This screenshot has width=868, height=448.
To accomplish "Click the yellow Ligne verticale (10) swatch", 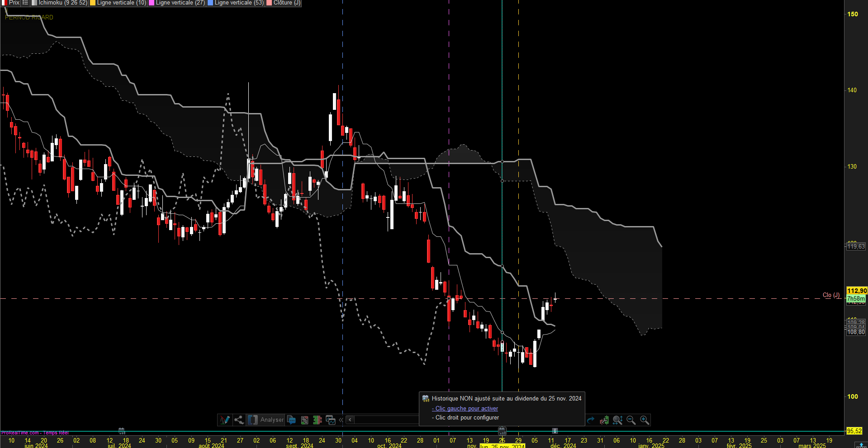I will 93,3.
